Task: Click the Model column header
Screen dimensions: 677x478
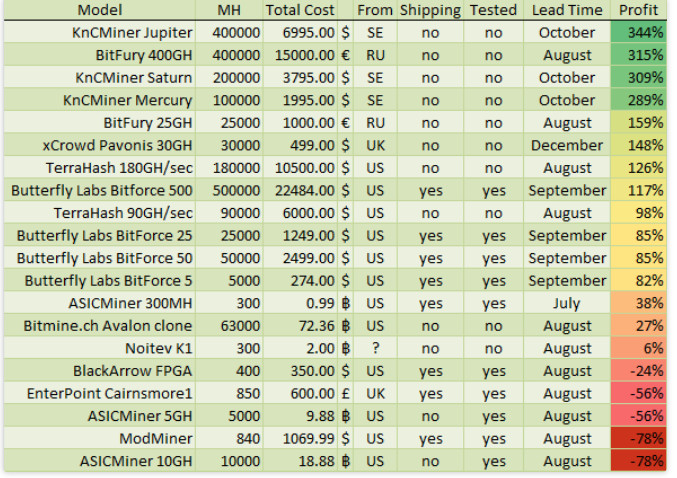Action: [100, 10]
